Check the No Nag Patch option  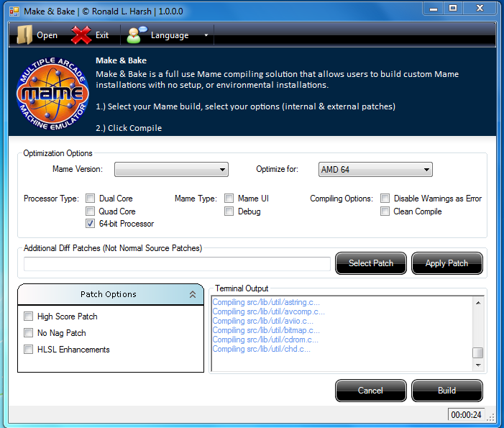(29, 333)
